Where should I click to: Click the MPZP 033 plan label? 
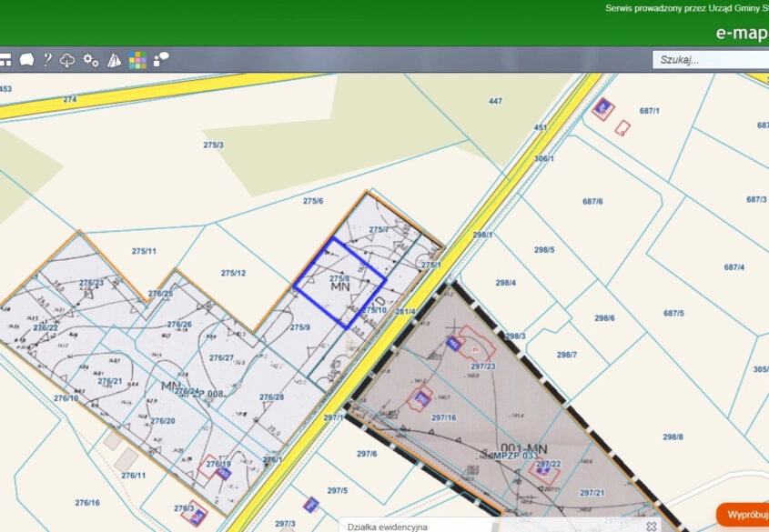pos(516,457)
